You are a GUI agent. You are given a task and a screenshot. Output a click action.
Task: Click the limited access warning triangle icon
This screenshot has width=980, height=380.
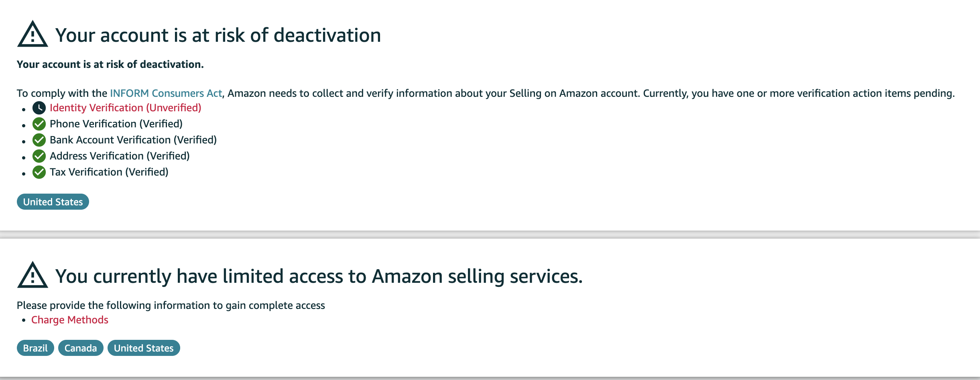(33, 275)
